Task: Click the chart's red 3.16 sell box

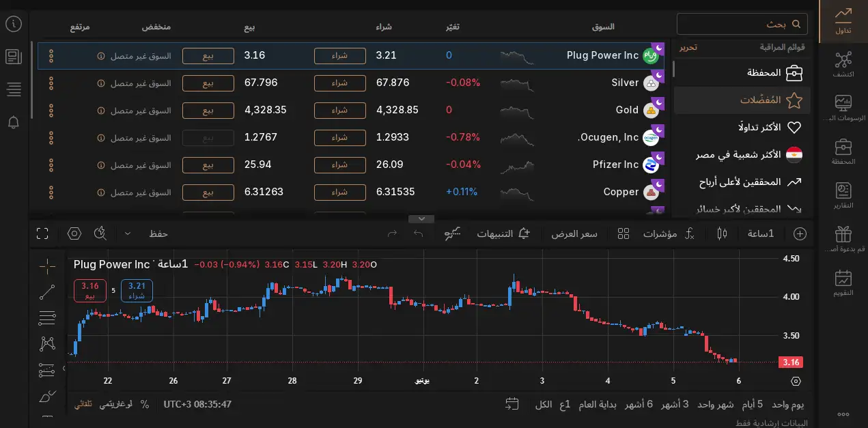Action: (x=90, y=291)
